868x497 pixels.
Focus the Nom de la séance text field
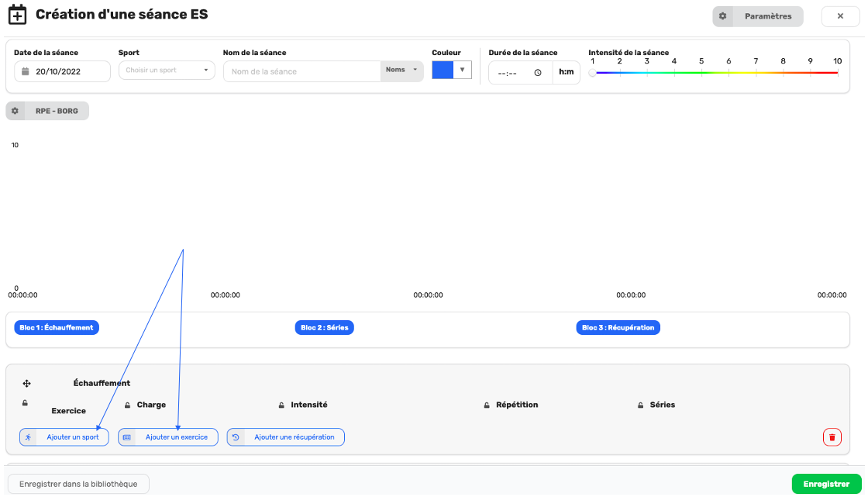[x=302, y=71]
